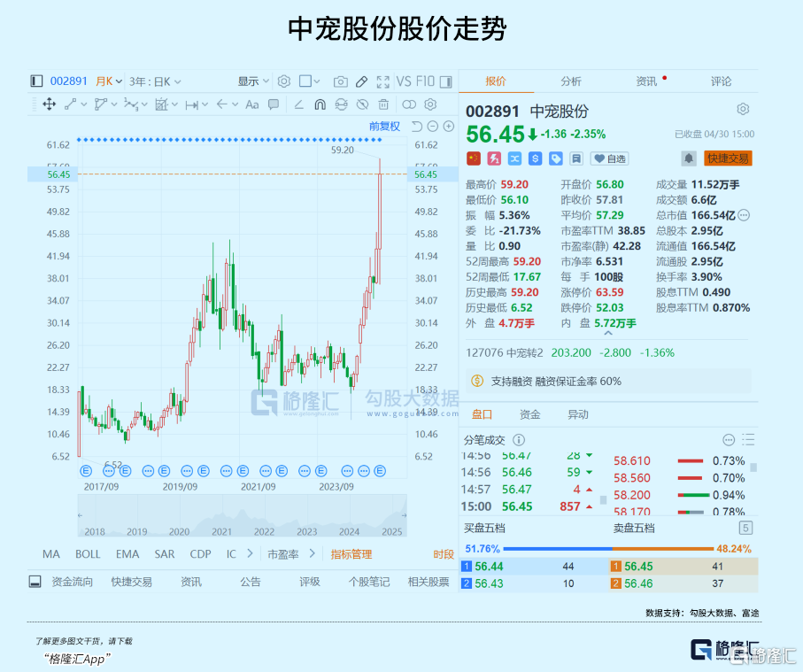Screen dimensions: 803x672
Task: Open market cap 总市值 more options
Action: [x=744, y=215]
